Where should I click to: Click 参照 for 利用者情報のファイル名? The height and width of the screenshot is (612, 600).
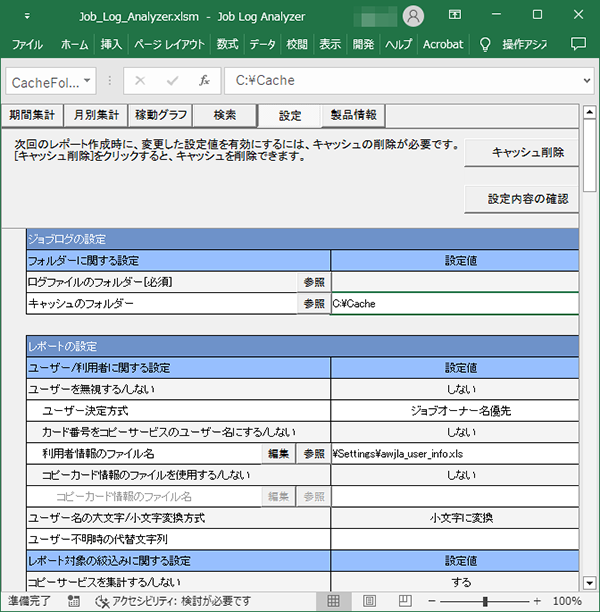point(314,454)
